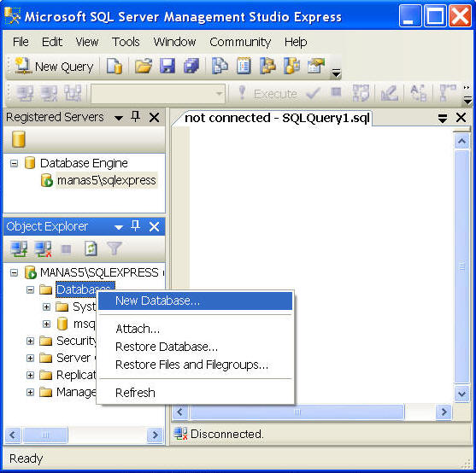The width and height of the screenshot is (476, 473).
Task: Choose Attach from the context menu
Action: click(195, 329)
